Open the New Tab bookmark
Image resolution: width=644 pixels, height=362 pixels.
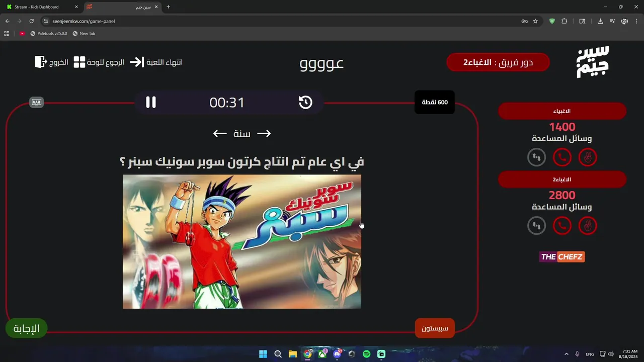coord(84,33)
